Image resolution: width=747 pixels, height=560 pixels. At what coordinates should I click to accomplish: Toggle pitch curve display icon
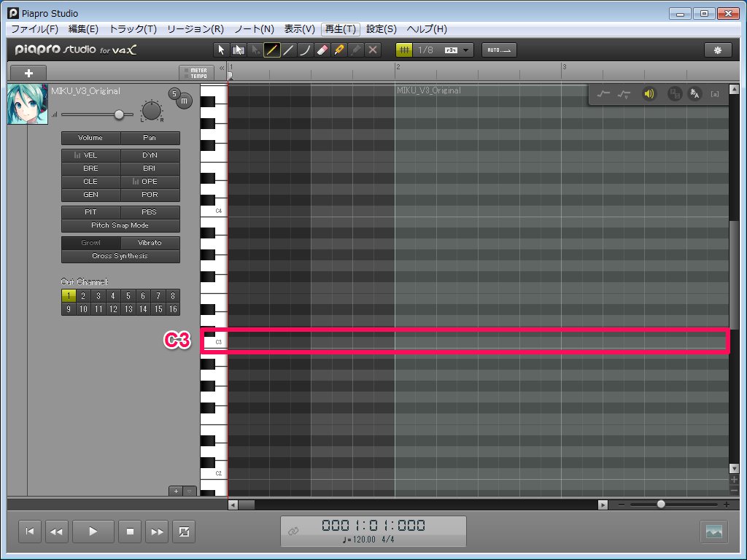click(603, 94)
